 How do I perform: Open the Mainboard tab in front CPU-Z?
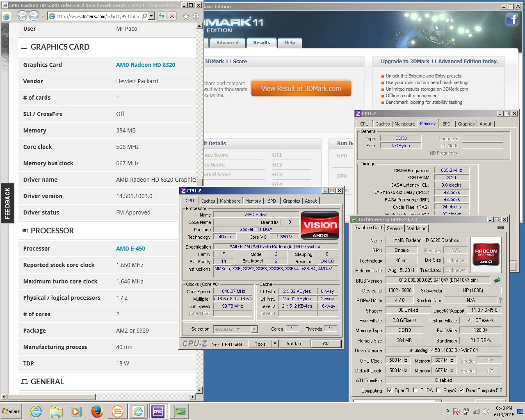coord(230,201)
